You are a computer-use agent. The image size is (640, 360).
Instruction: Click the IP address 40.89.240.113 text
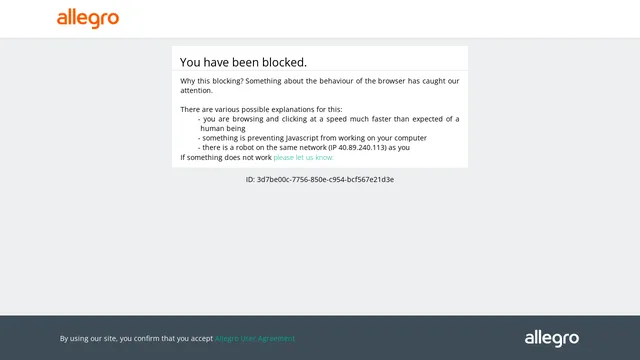pos(362,147)
